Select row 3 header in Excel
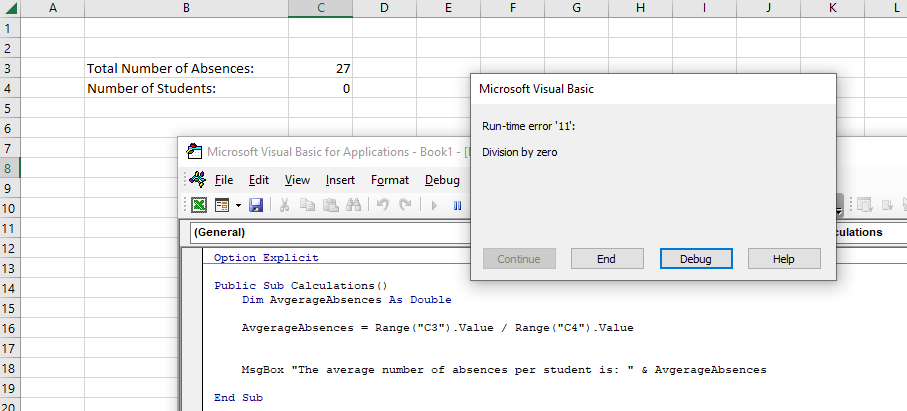This screenshot has height=411, width=907. point(8,68)
